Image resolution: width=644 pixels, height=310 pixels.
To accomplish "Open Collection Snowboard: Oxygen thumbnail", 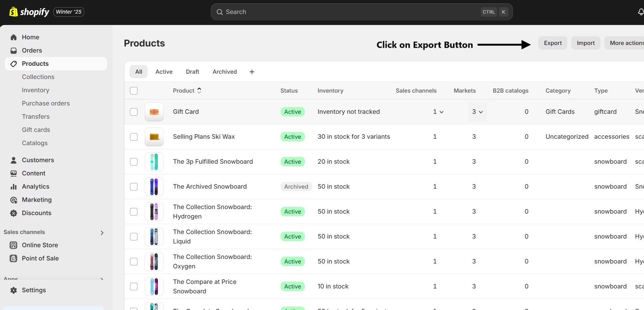I will (154, 262).
